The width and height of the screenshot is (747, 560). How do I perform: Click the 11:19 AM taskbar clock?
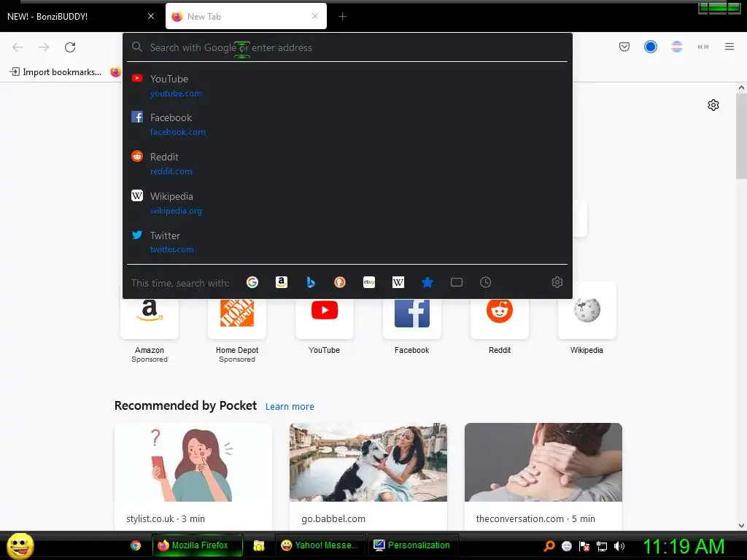coord(684,546)
